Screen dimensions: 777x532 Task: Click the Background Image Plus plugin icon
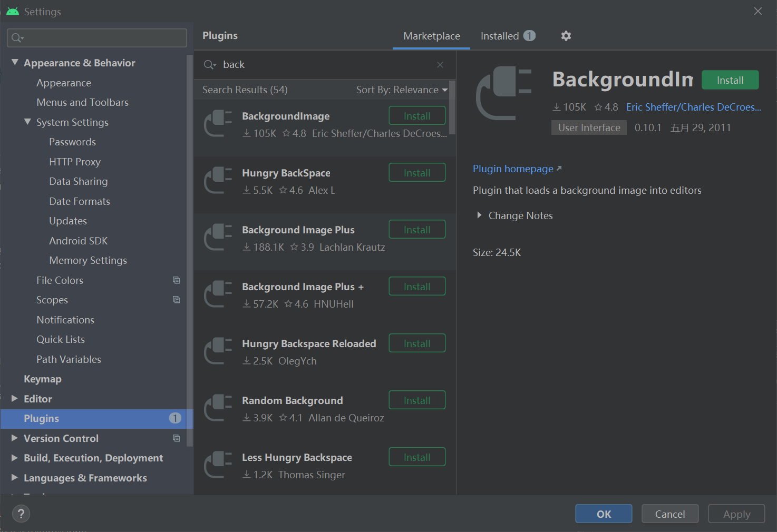(x=218, y=238)
